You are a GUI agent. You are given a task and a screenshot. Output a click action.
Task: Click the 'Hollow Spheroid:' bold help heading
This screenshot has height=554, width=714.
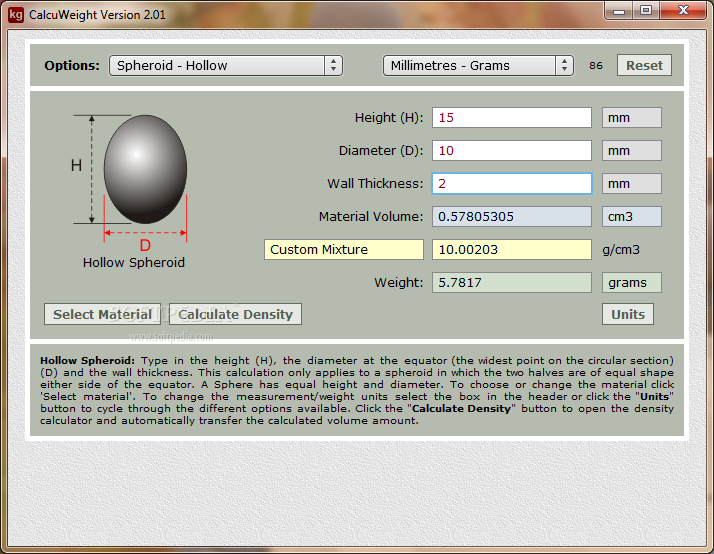(87, 361)
